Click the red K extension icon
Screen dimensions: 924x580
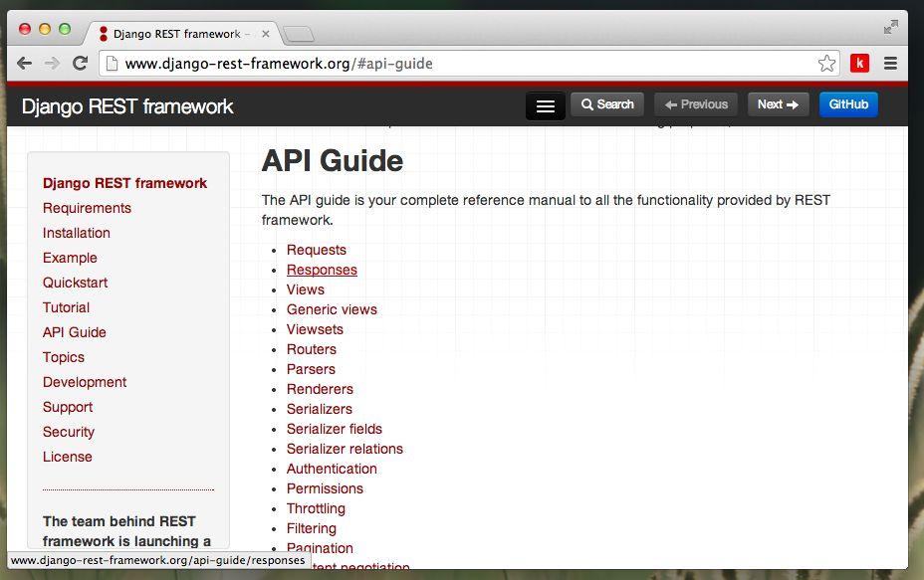tap(859, 63)
